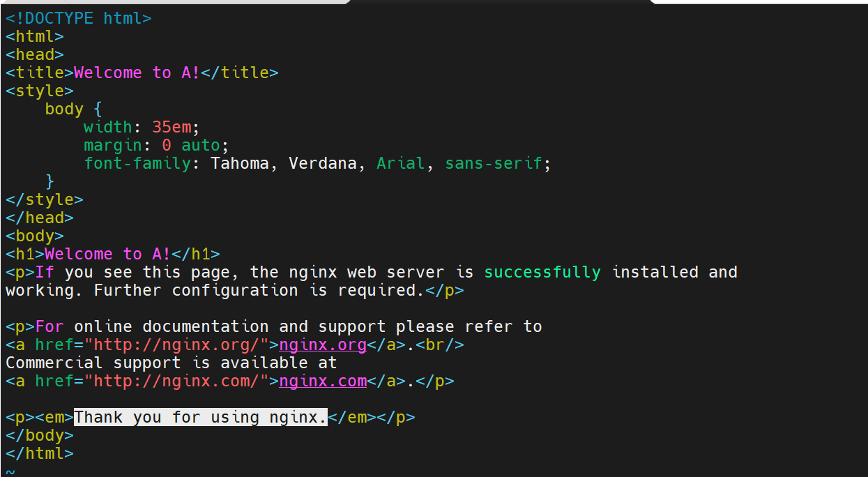This screenshot has width=868, height=477.
Task: Place cursor on the opening html tag
Action: (x=35, y=36)
